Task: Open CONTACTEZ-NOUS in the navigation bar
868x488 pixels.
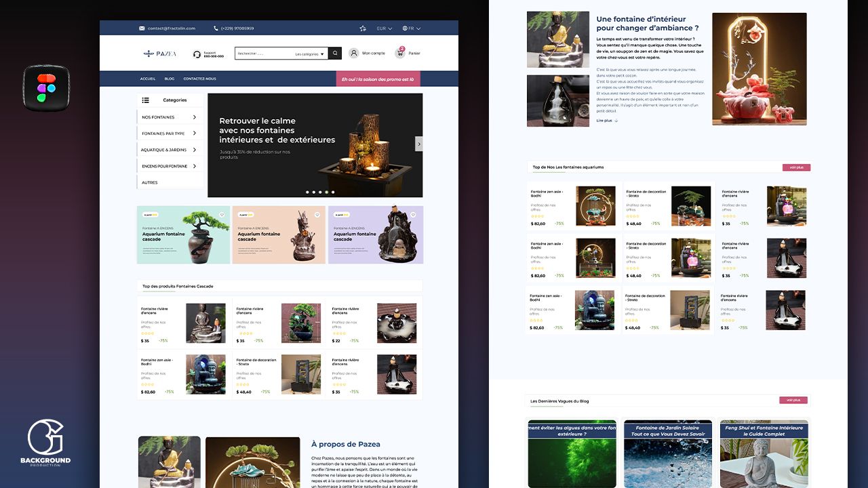Action: (199, 79)
